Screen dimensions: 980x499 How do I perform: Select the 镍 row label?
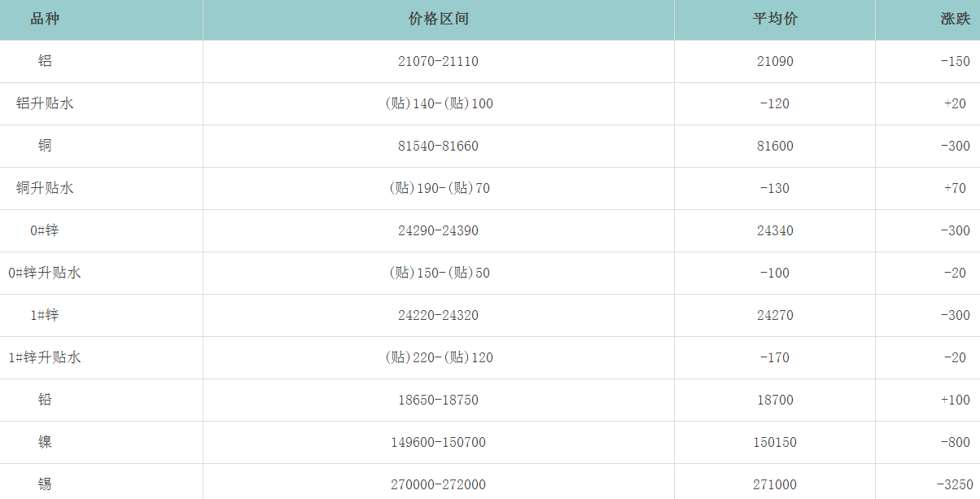(x=45, y=442)
